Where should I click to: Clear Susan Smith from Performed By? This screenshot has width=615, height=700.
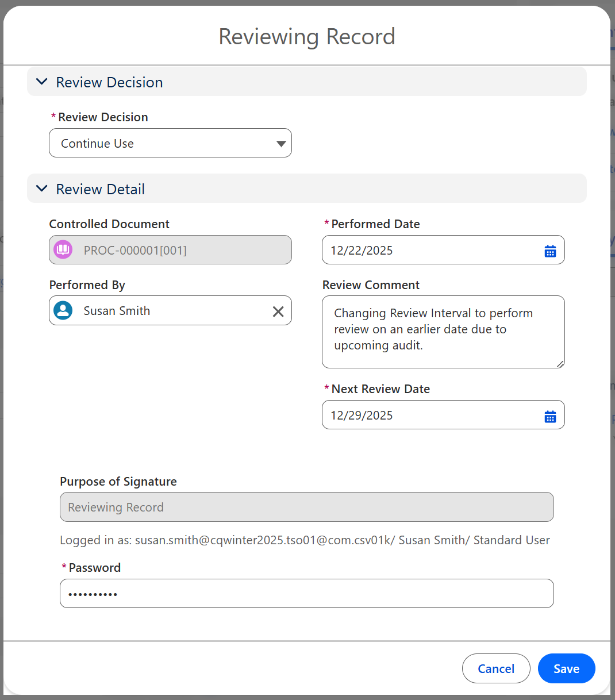278,311
